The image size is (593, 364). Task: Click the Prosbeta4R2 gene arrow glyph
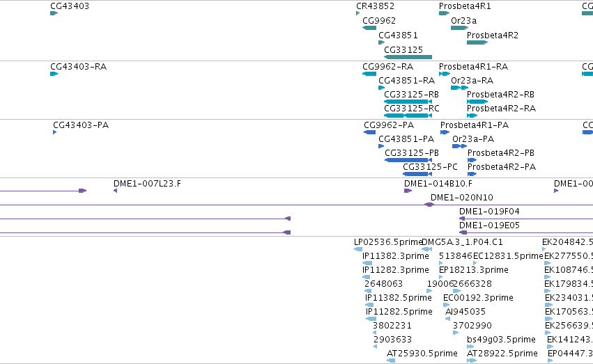click(477, 42)
